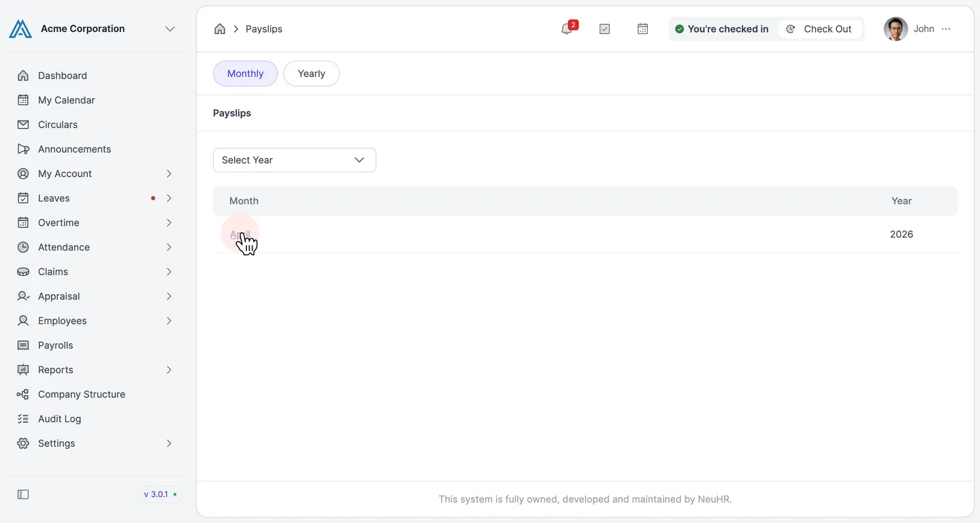
Task: Click the My Calendar sidebar icon
Action: [23, 100]
